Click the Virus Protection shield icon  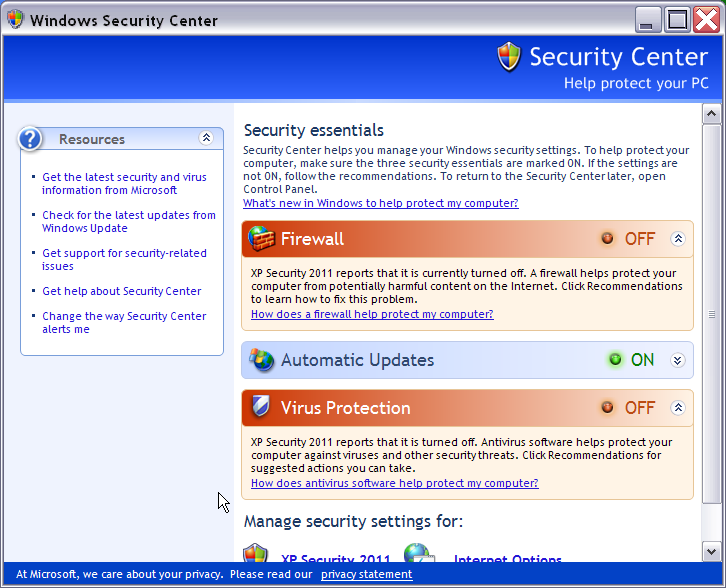pyautogui.click(x=261, y=407)
